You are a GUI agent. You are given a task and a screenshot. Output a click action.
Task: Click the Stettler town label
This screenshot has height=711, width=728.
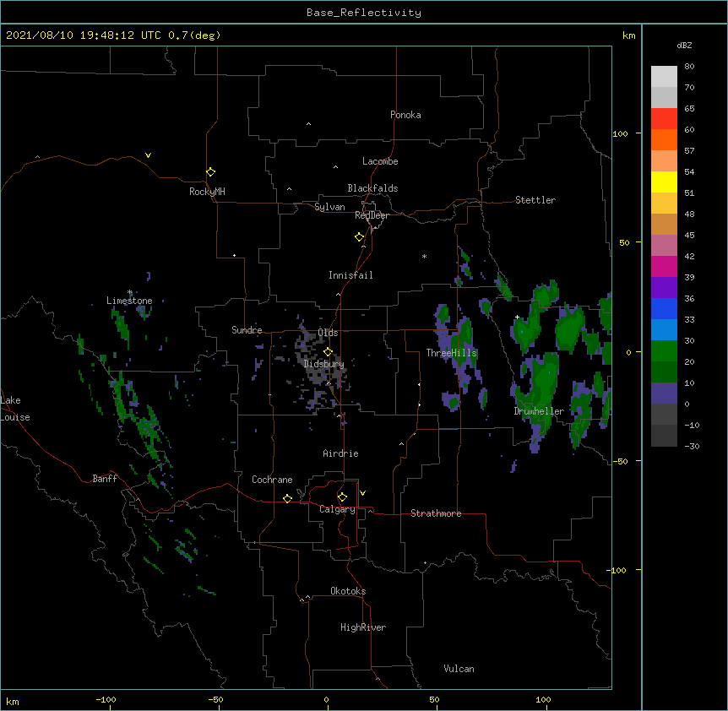tap(535, 200)
